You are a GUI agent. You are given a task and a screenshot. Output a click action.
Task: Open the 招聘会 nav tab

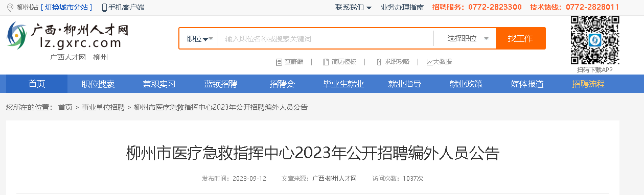pos(282,84)
